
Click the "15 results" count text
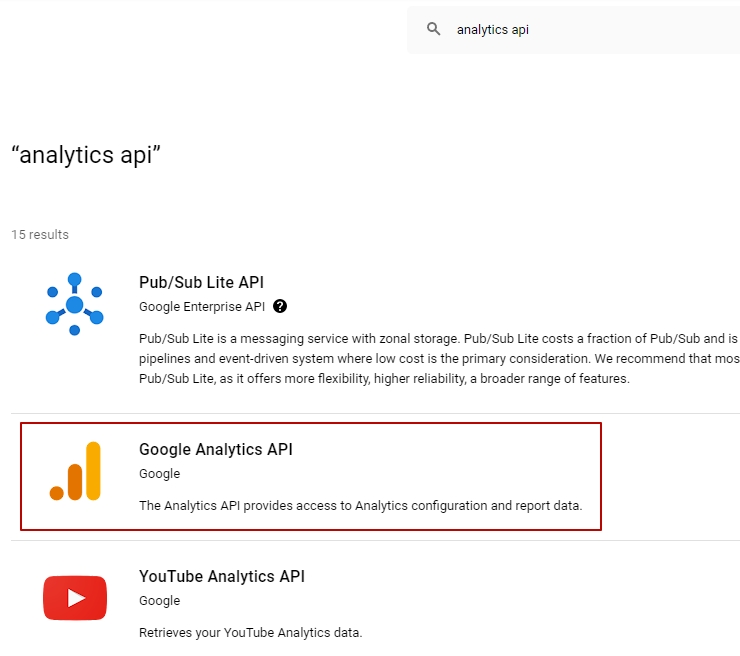coord(40,235)
